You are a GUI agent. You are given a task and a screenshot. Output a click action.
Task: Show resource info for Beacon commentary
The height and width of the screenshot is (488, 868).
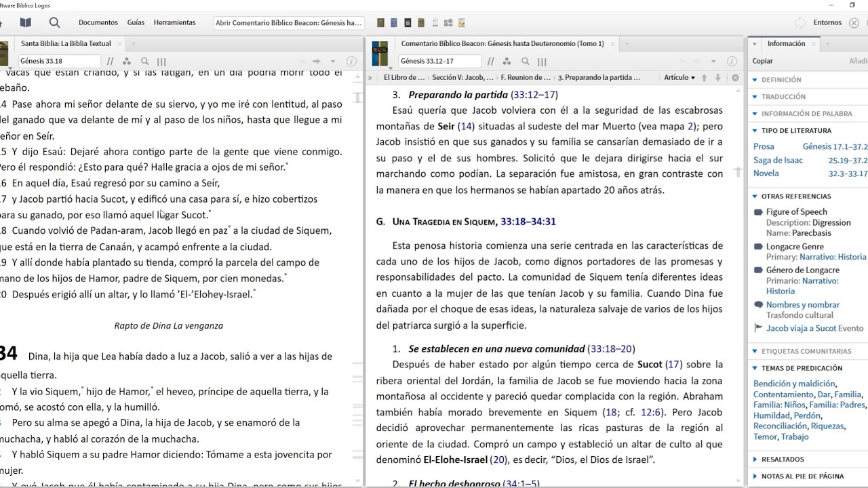(x=732, y=61)
